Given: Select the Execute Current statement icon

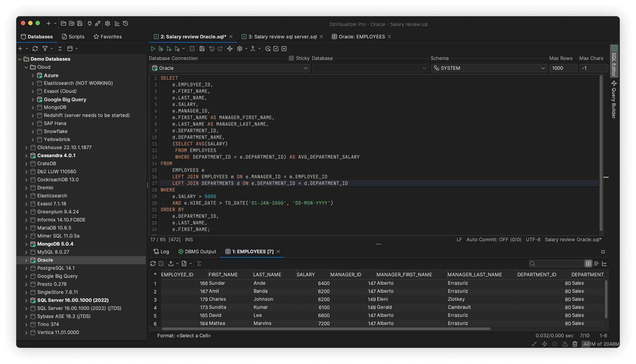Looking at the screenshot, I should pos(161,49).
